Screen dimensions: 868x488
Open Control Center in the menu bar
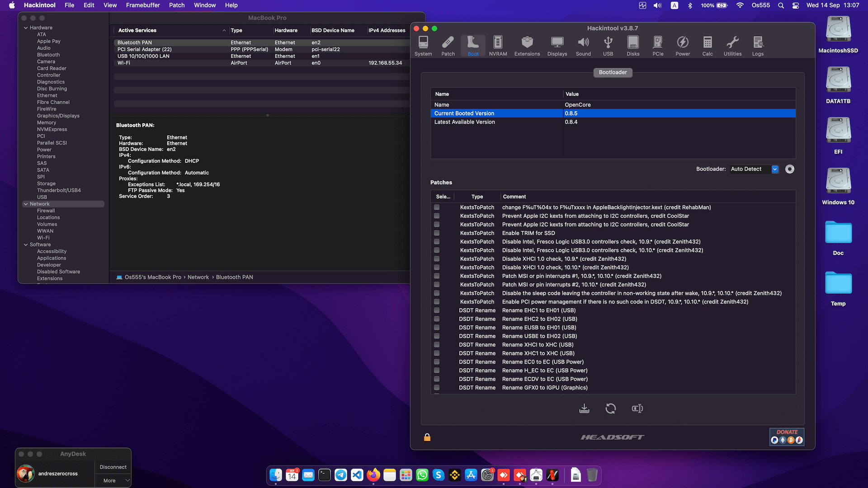(x=796, y=5)
